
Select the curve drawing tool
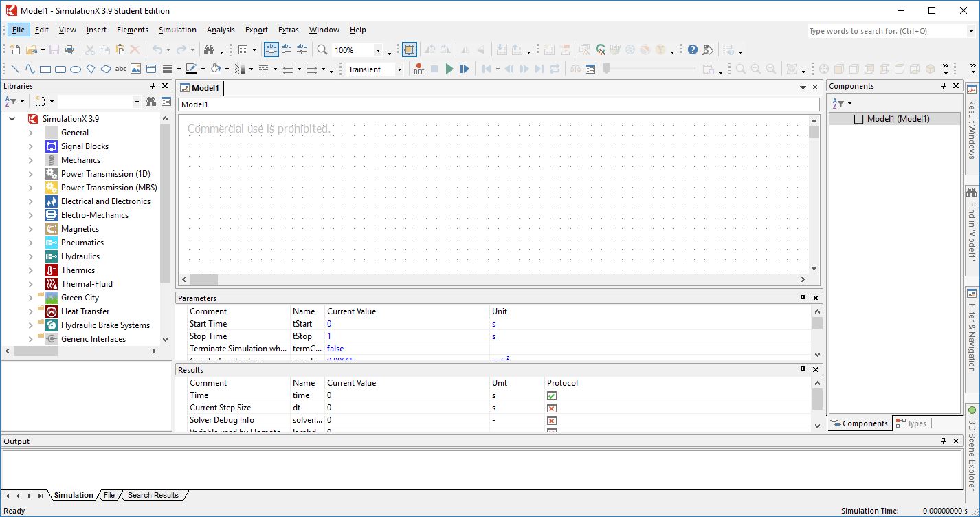coord(30,69)
